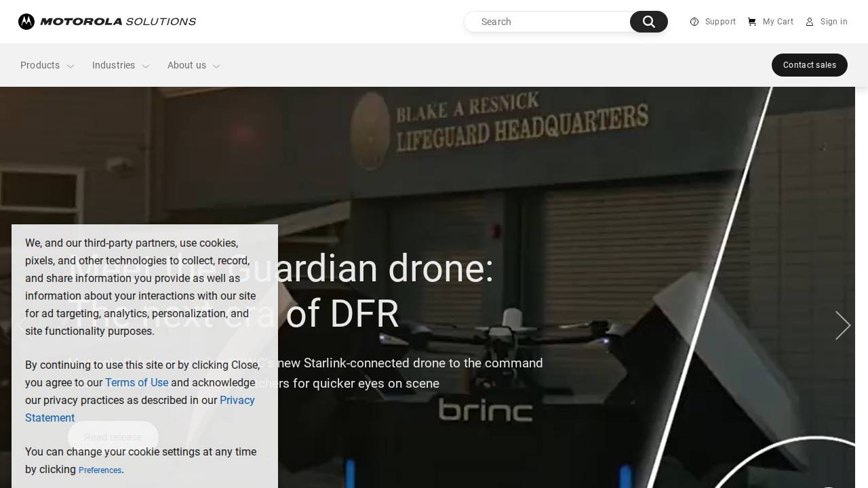Click the Contact sales button
This screenshot has height=488, width=868.
(x=810, y=65)
